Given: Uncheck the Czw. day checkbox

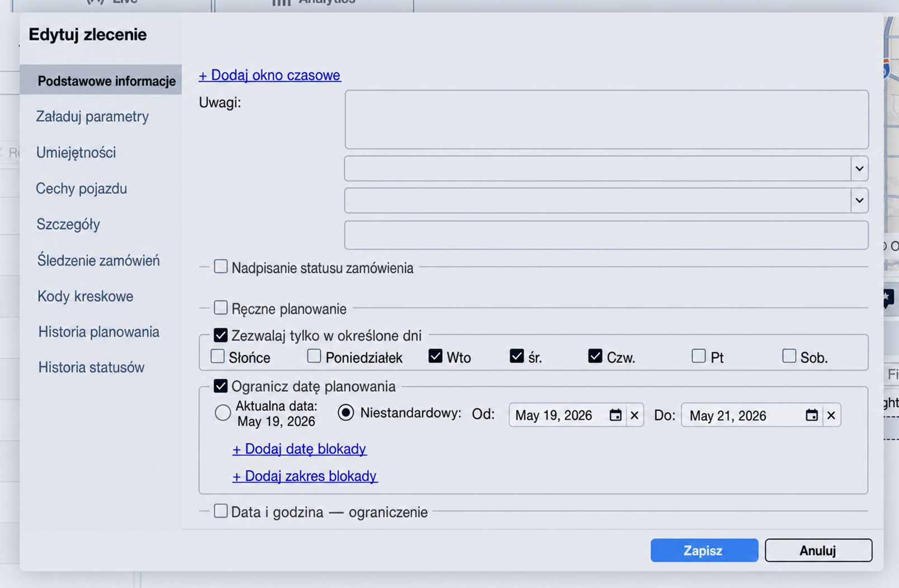Looking at the screenshot, I should pyautogui.click(x=595, y=356).
